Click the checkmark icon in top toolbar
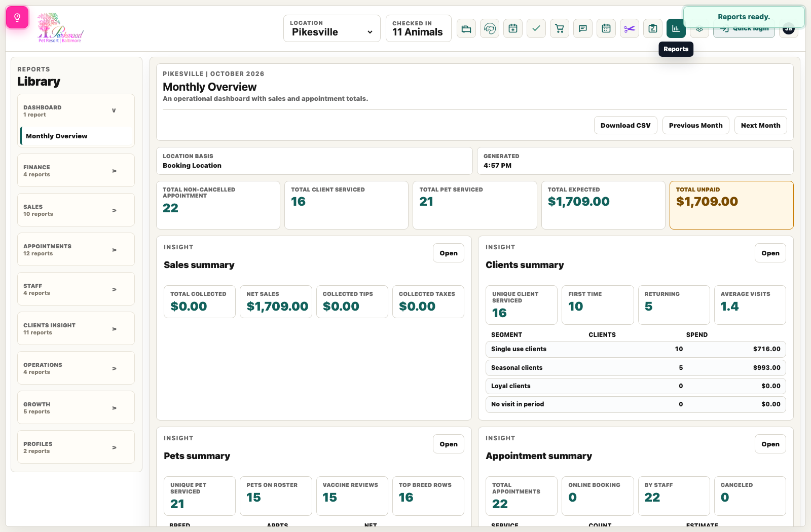 pyautogui.click(x=536, y=28)
